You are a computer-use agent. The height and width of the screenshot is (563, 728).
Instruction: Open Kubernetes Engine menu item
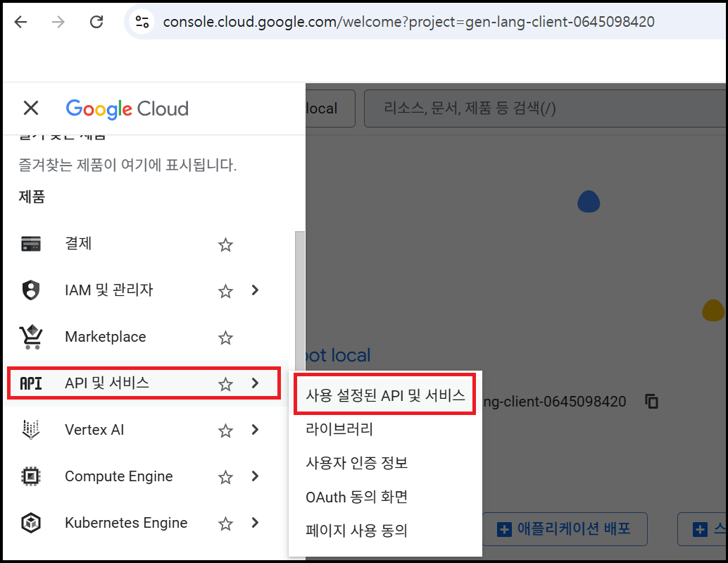click(x=126, y=523)
